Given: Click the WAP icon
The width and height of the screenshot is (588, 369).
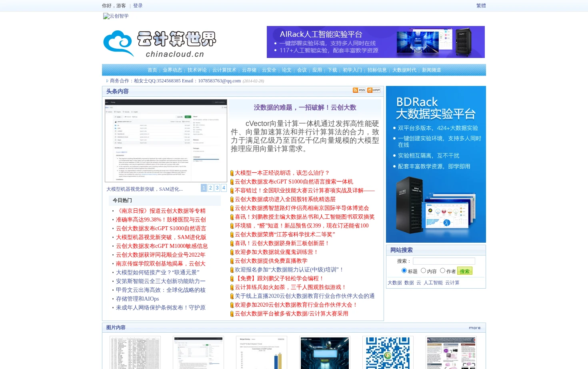Looking at the screenshot, I should [x=374, y=90].
